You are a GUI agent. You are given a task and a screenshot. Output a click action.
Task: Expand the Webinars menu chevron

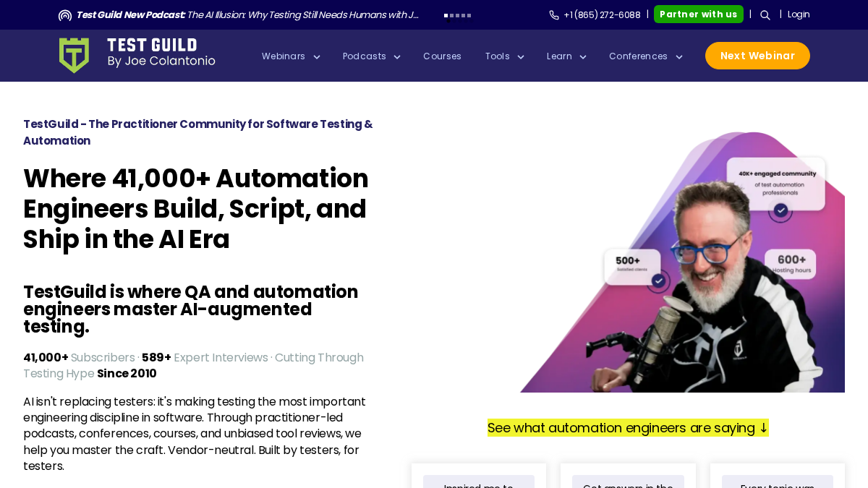tap(316, 57)
